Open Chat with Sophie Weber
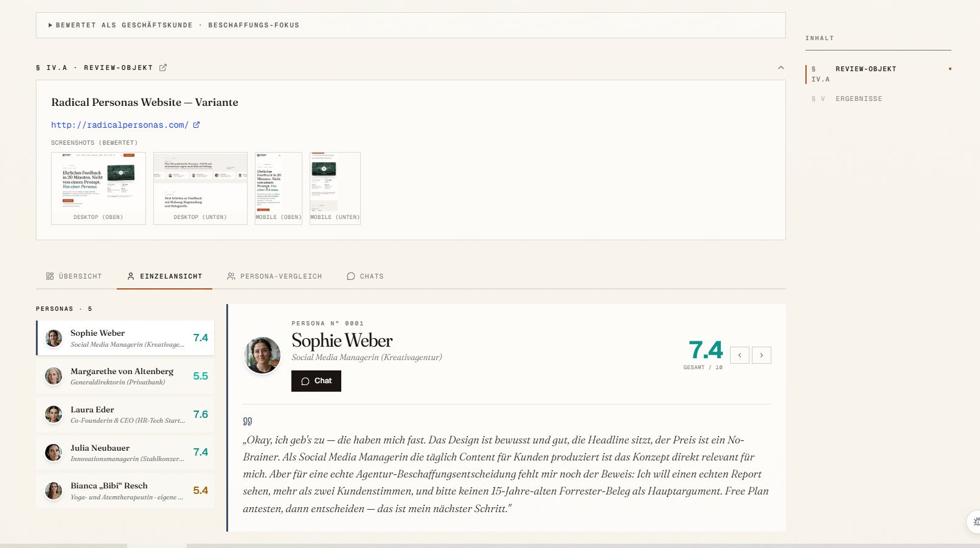 click(316, 381)
